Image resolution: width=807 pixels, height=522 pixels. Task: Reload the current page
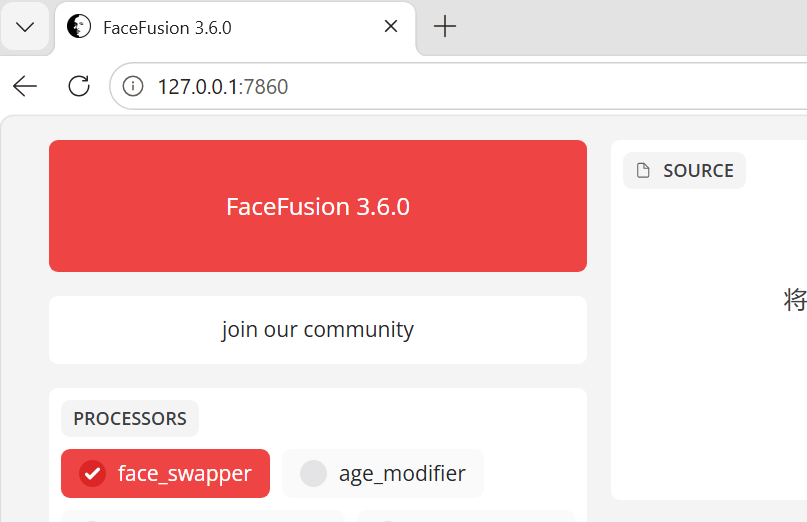79,86
